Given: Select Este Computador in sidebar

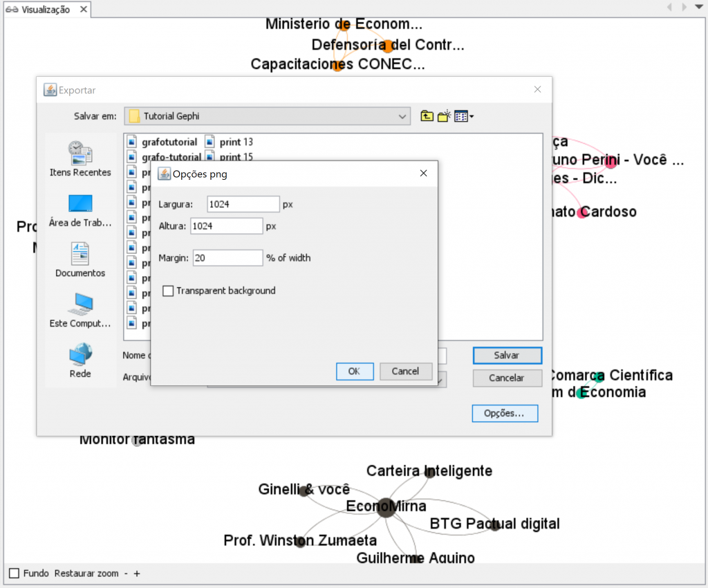Looking at the screenshot, I should pos(80,310).
